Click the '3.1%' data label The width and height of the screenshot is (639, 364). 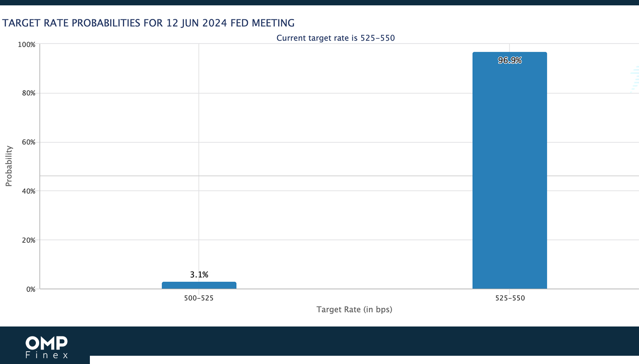point(199,275)
